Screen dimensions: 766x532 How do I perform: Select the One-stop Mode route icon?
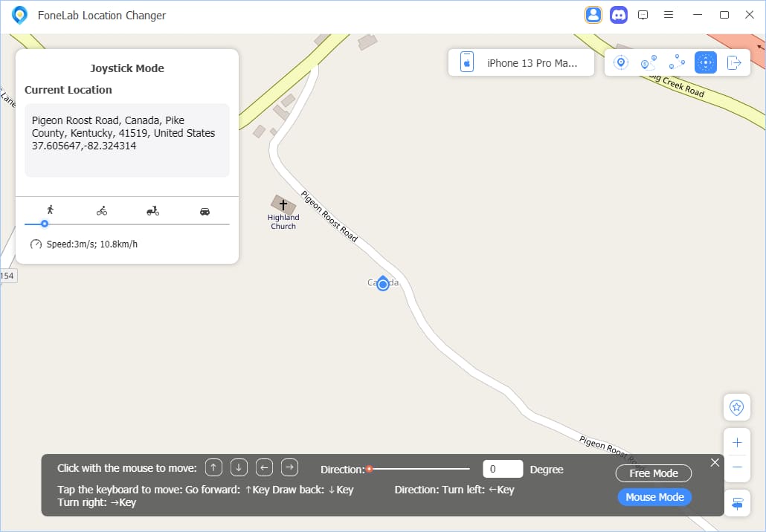tap(648, 62)
